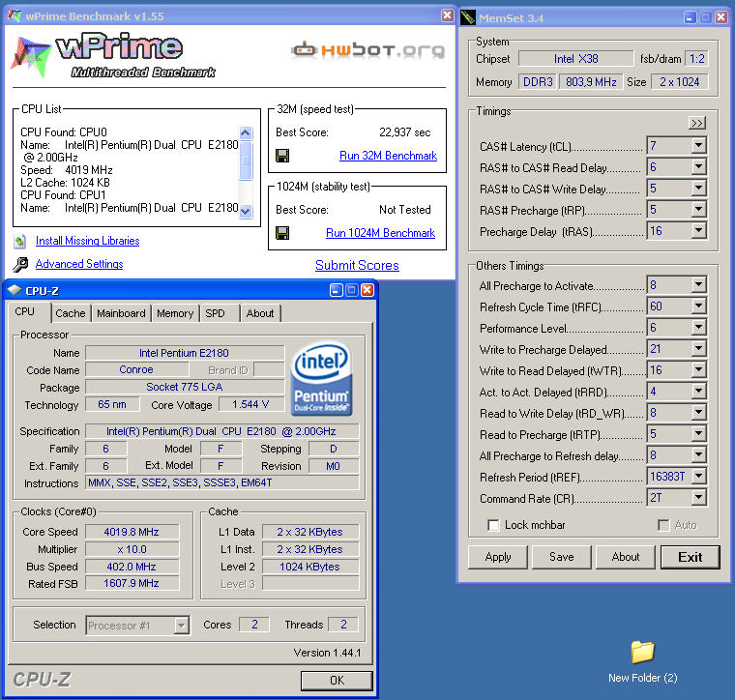This screenshot has width=735, height=700.
Task: Open Read to Precharge (tRTP) dropdown
Action: [698, 434]
